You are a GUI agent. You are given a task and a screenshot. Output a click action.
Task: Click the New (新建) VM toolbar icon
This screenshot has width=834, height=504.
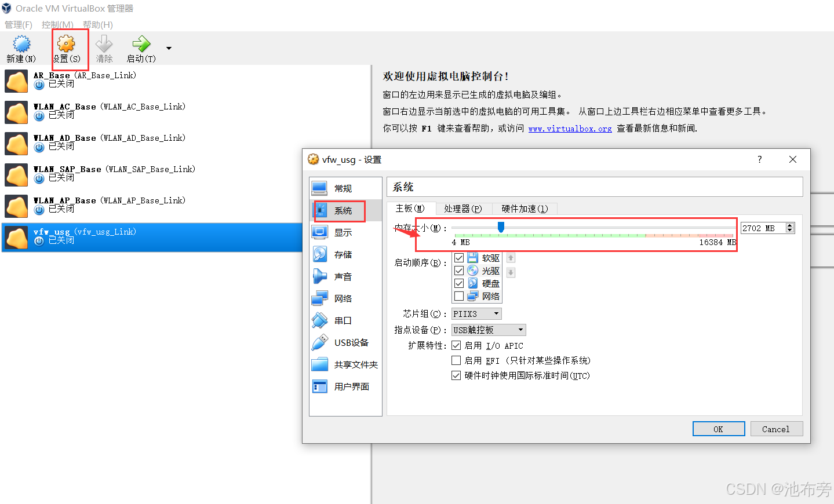pyautogui.click(x=21, y=44)
